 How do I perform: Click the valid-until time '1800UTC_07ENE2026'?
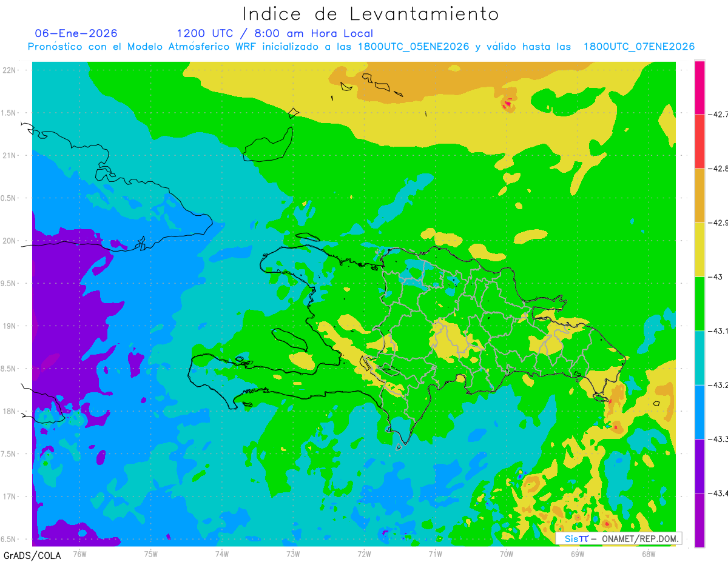639,47
